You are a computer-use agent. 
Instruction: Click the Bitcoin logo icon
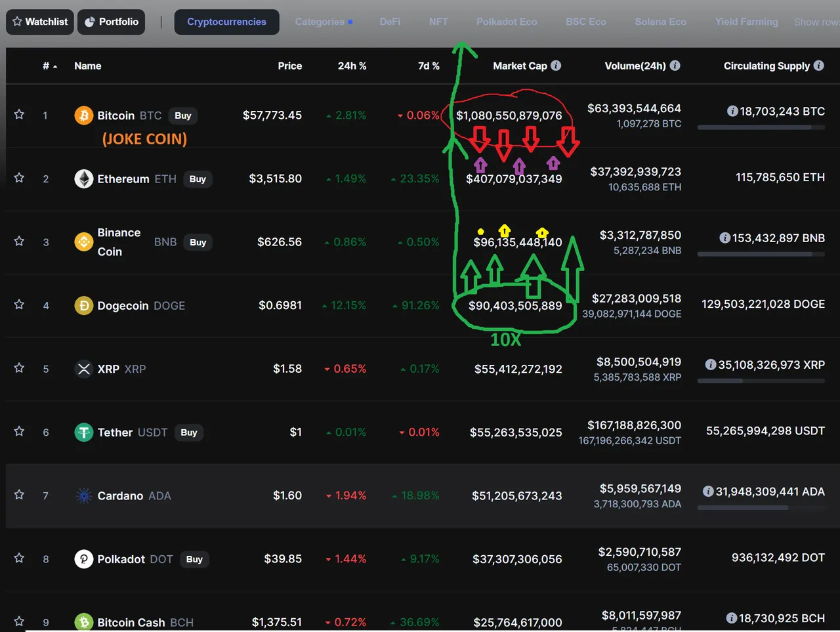tap(83, 116)
